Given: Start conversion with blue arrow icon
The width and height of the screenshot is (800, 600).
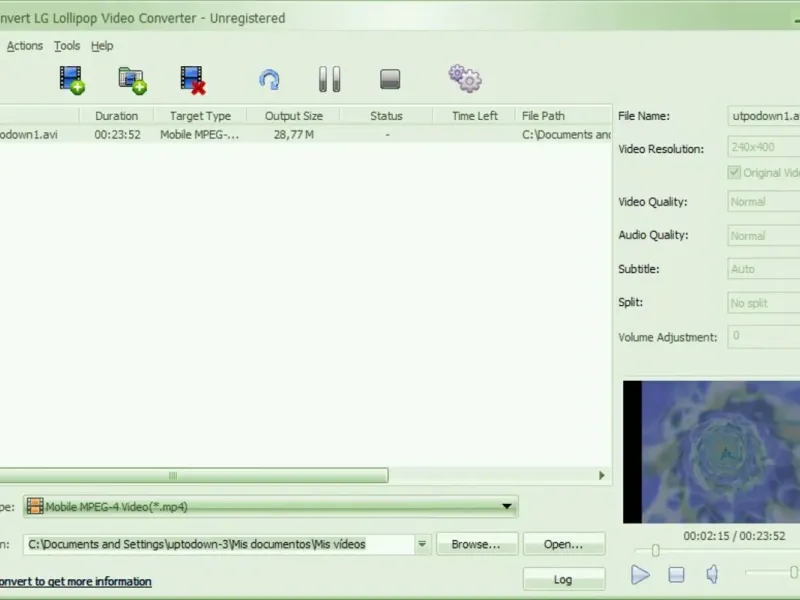Looking at the screenshot, I should click(x=269, y=80).
